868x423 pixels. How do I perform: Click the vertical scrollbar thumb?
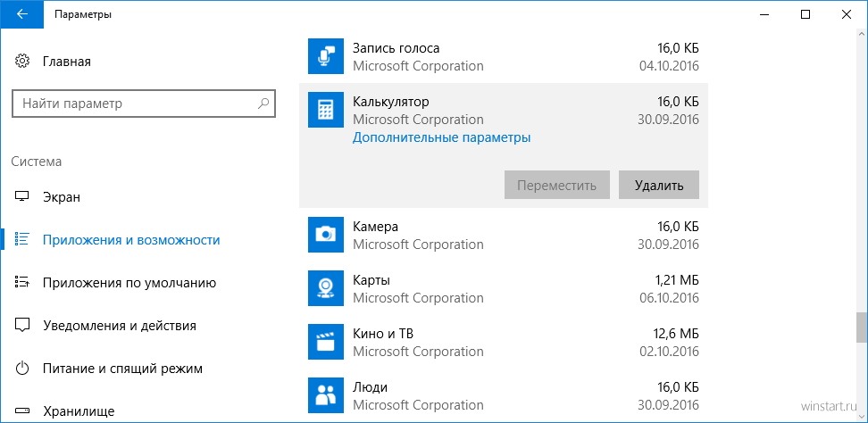pyautogui.click(x=862, y=328)
